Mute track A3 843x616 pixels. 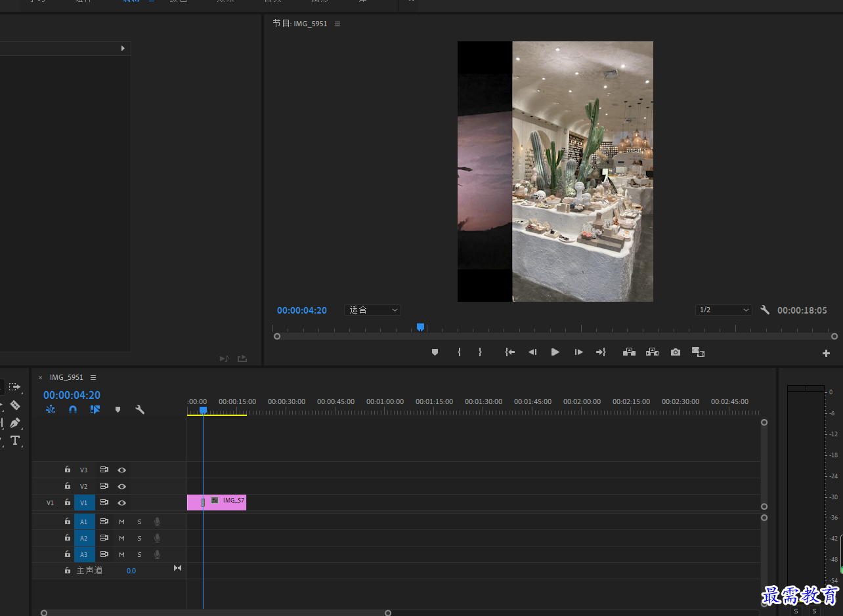[121, 554]
